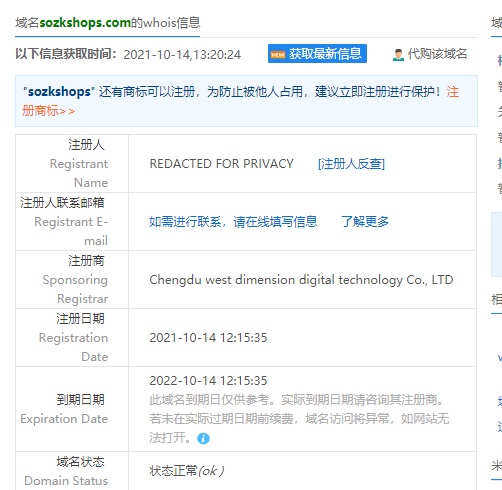Select registration date 2021-10-14 12:15:35

point(208,338)
